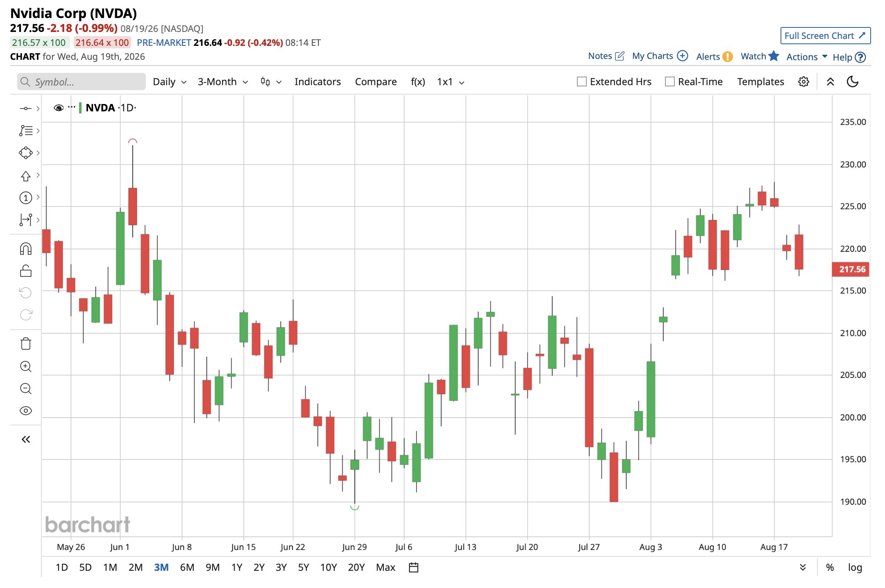Select the 10Y time range
The width and height of the screenshot is (885, 588).
coord(328,567)
